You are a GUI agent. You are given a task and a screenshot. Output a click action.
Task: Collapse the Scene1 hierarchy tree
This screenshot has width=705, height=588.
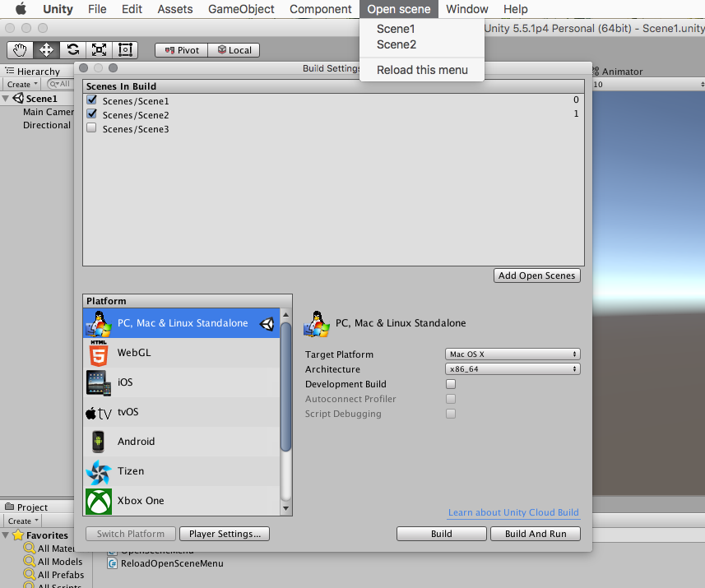6,99
